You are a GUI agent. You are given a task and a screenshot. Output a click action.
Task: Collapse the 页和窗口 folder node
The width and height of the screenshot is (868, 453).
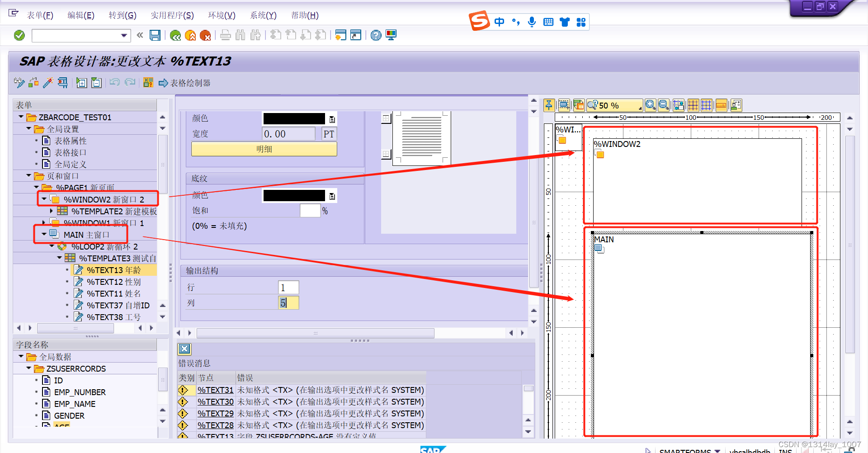click(28, 176)
